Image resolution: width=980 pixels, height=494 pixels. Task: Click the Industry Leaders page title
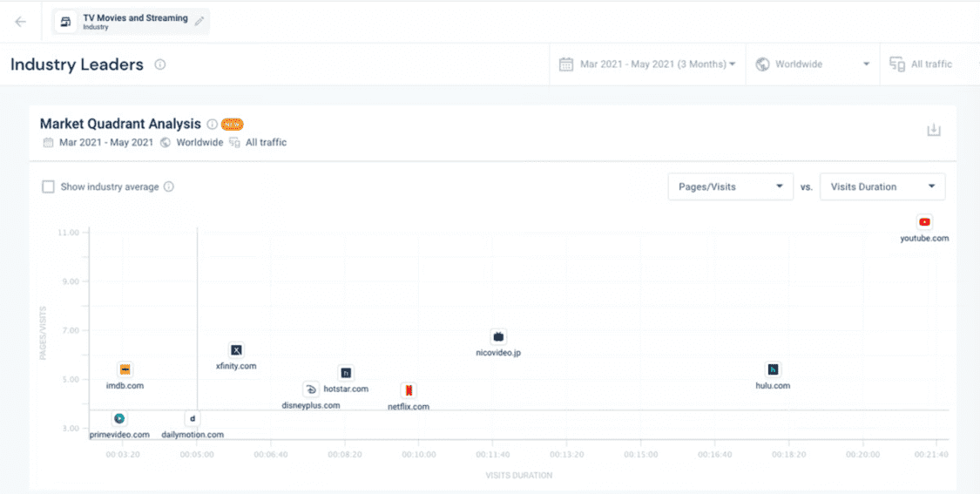pos(77,64)
